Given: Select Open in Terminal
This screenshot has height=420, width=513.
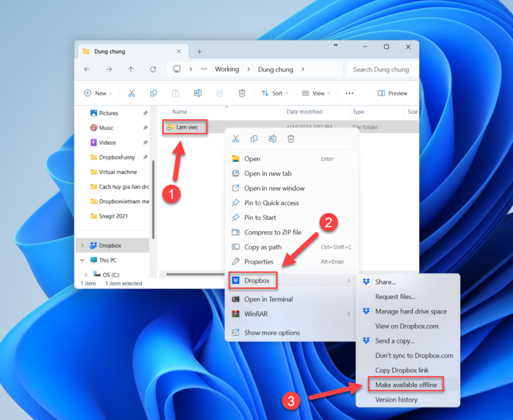Looking at the screenshot, I should click(x=292, y=299).
